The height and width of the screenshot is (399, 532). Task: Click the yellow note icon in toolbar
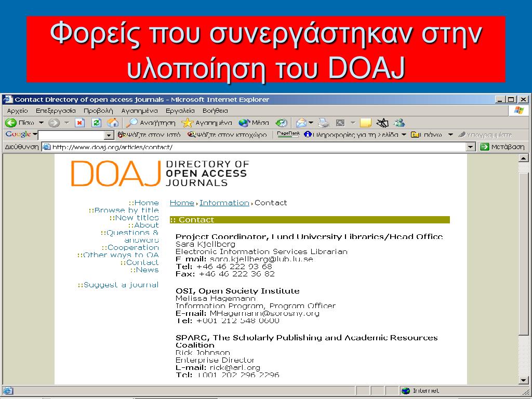(x=366, y=123)
